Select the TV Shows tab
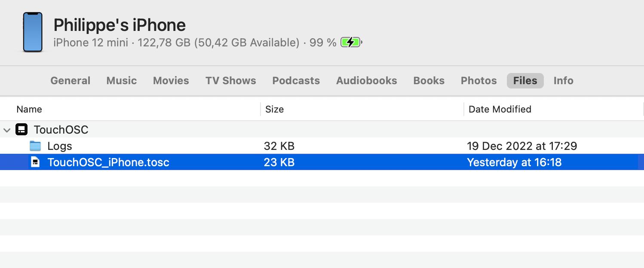644x268 pixels. tap(230, 81)
